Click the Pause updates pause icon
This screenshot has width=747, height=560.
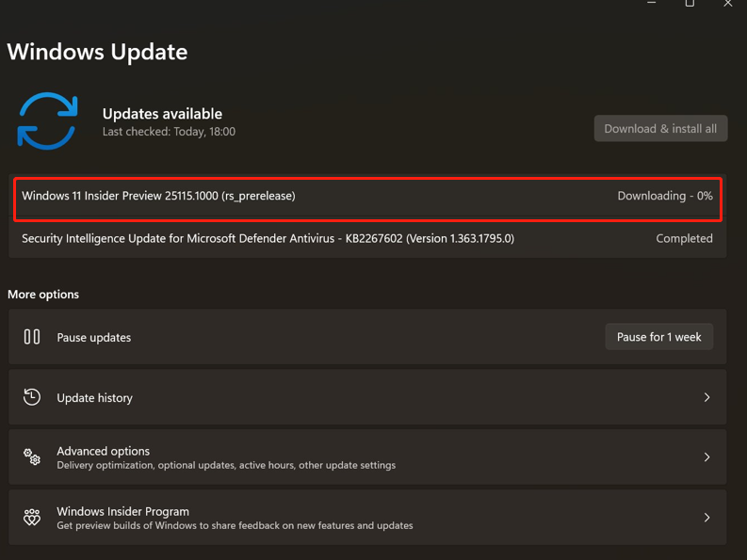pyautogui.click(x=32, y=337)
